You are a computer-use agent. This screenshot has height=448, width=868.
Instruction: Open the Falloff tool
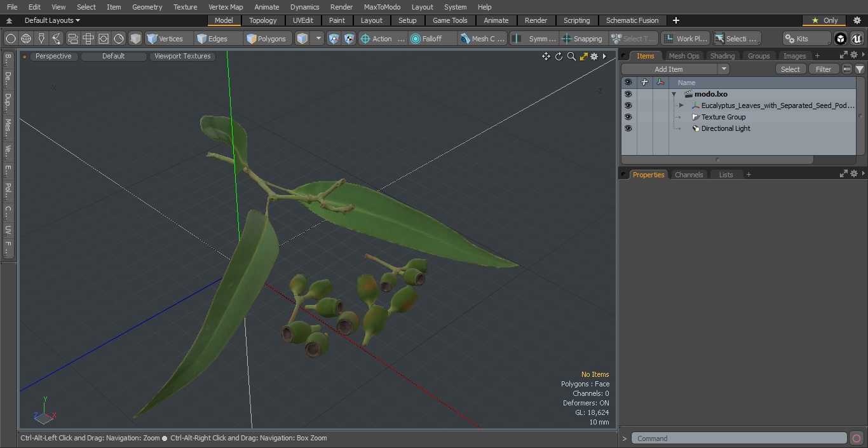click(432, 39)
